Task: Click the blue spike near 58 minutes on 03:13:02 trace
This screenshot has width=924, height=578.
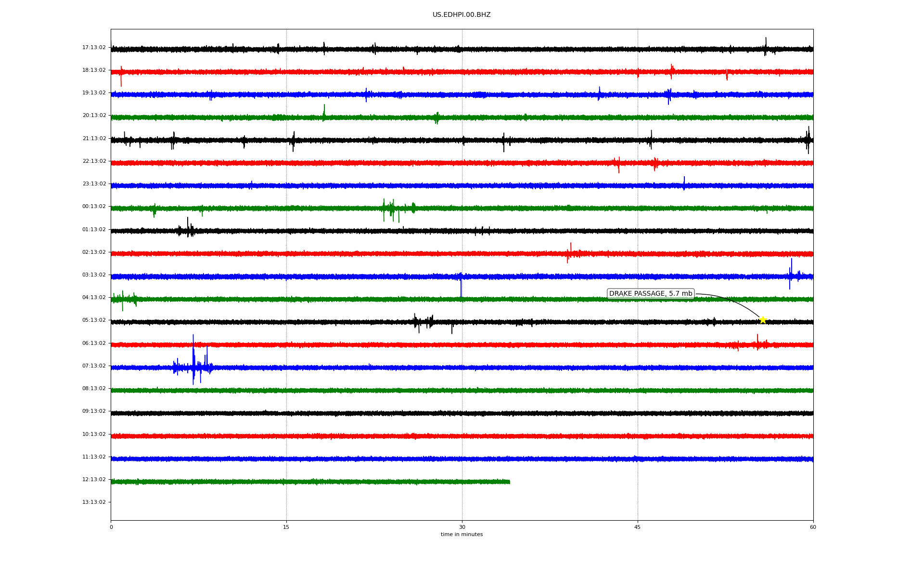Action: (791, 274)
